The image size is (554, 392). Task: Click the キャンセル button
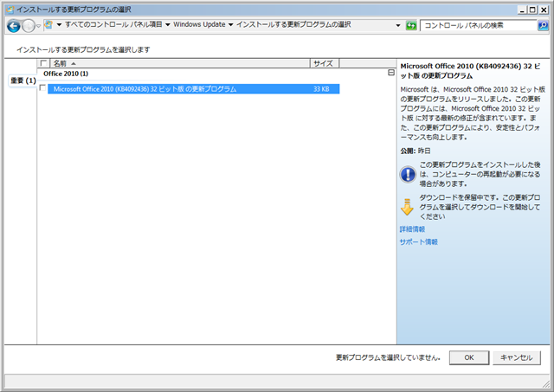pos(517,357)
